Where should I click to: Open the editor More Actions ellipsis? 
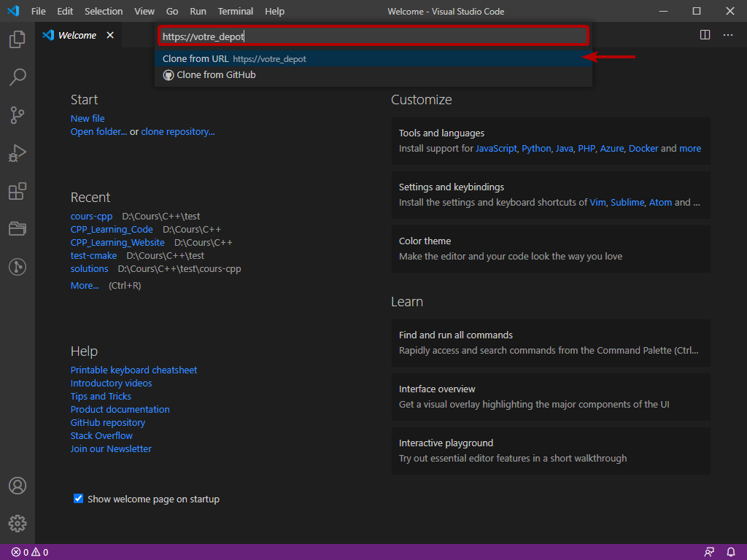[728, 35]
